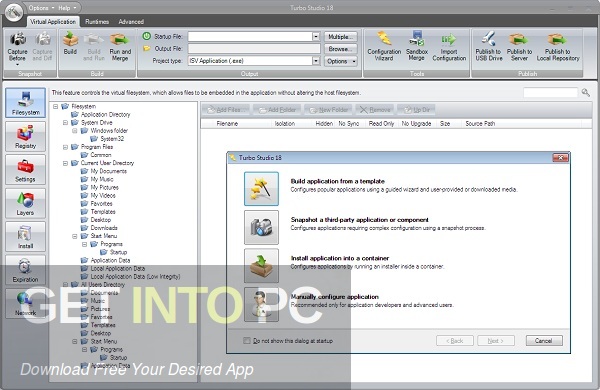Select the System32 folder

(x=112, y=139)
